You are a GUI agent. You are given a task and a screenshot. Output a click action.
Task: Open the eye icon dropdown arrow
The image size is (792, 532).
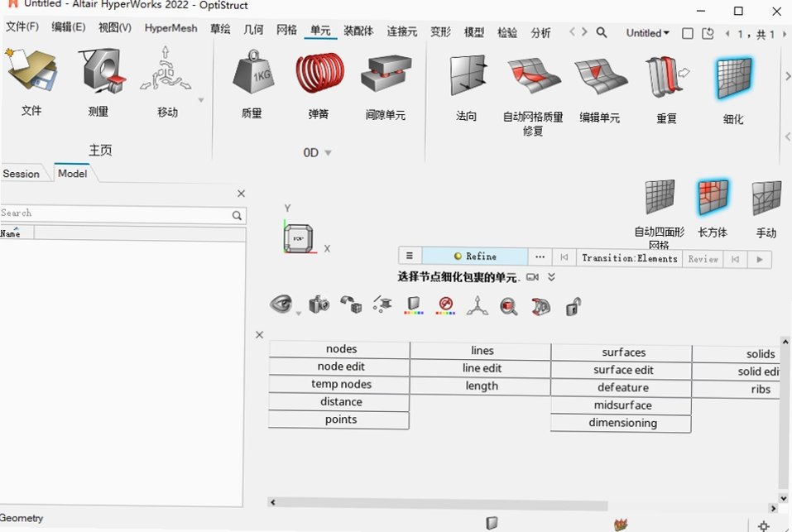coord(299,314)
